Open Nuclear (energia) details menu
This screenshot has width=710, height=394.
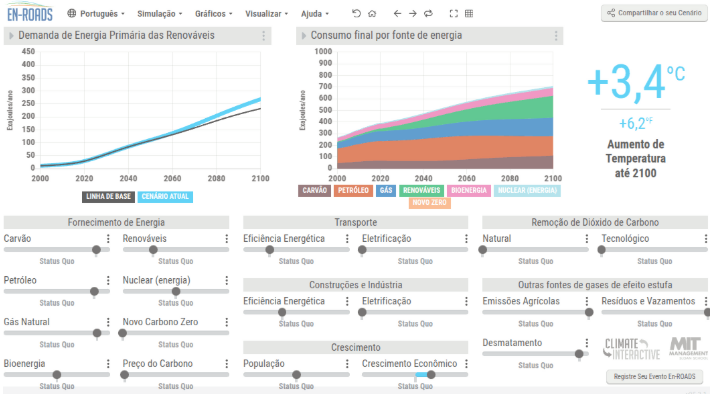pyautogui.click(x=226, y=280)
